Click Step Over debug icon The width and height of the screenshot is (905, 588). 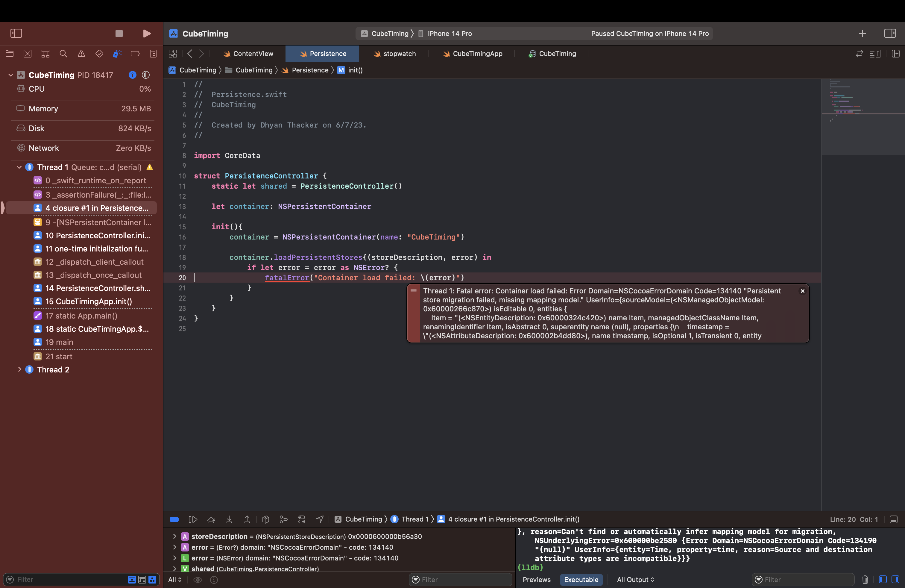(x=211, y=519)
